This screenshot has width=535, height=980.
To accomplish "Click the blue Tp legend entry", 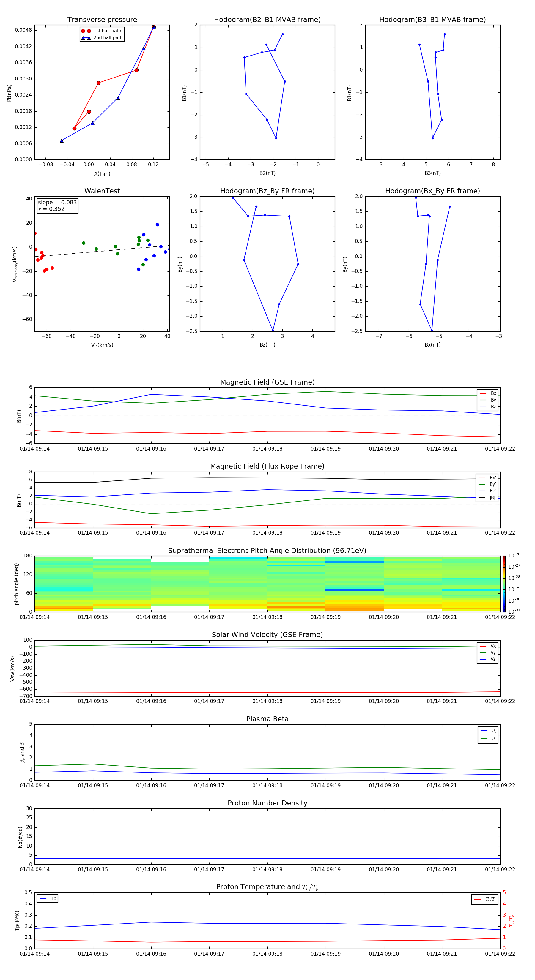I will click(48, 899).
